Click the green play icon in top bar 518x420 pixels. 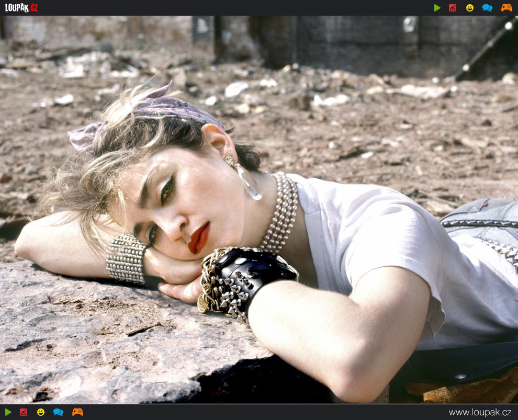pyautogui.click(x=437, y=8)
